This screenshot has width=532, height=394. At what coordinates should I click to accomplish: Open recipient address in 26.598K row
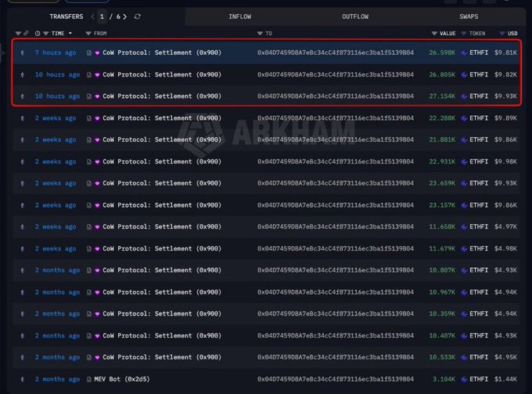[336, 52]
